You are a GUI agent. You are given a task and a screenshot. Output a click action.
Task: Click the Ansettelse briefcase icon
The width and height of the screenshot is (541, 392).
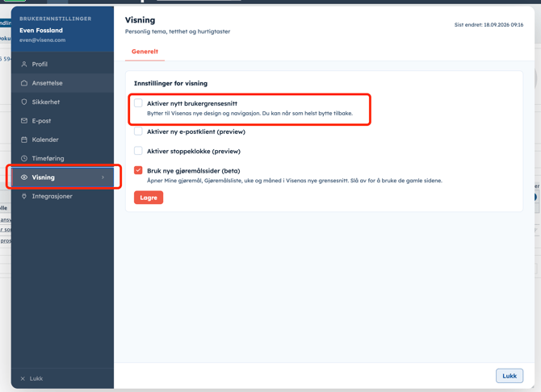23,83
